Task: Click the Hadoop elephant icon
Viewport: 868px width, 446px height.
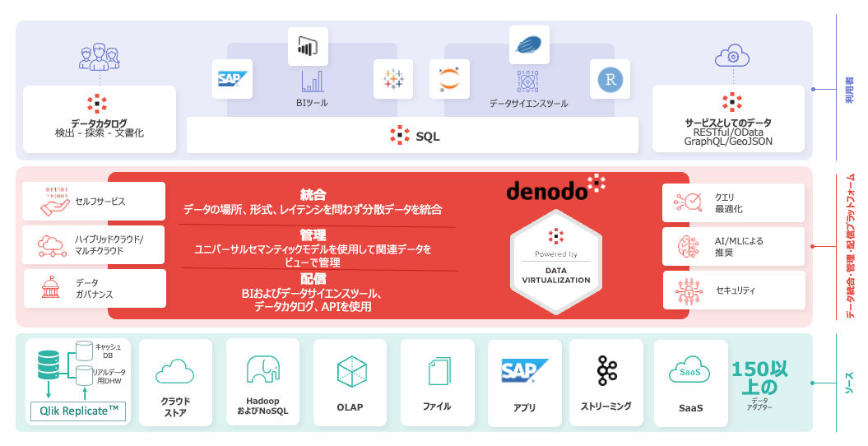Action: (263, 369)
